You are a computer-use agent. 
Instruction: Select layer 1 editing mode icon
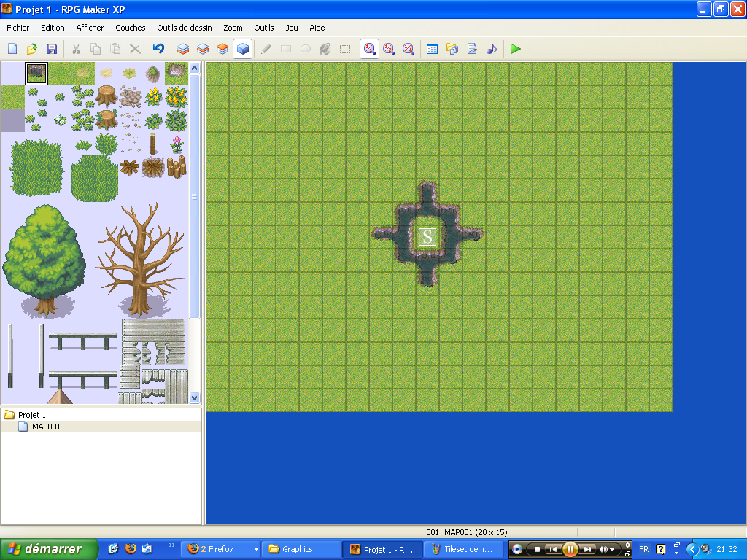[x=183, y=49]
